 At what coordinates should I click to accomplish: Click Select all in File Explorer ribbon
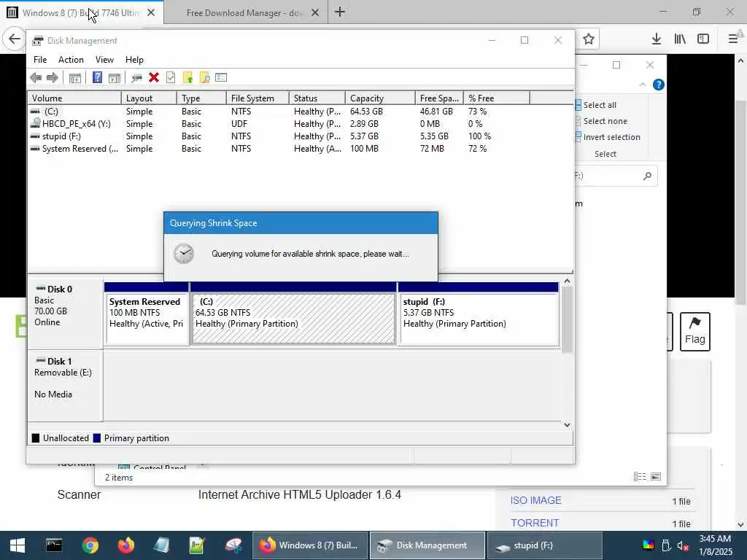pos(595,105)
